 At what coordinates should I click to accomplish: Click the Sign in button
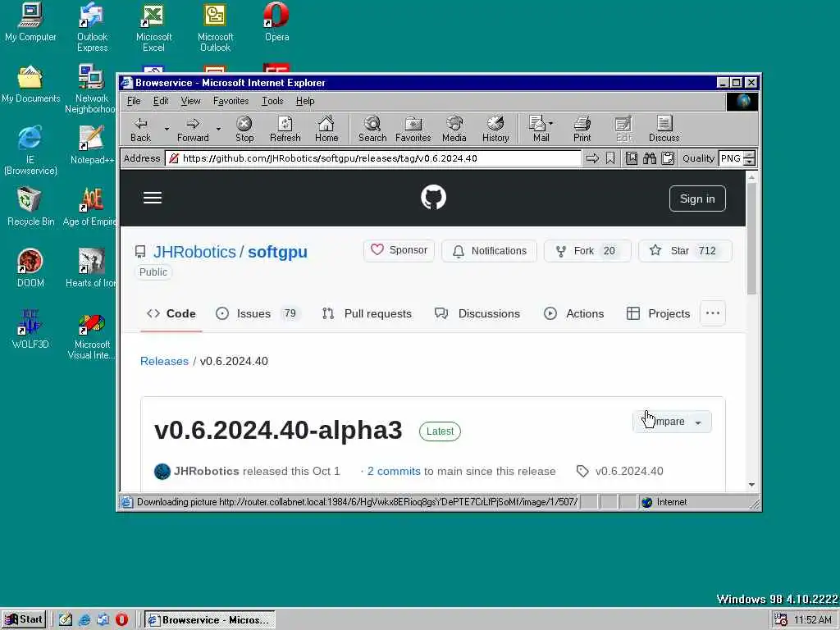697,199
